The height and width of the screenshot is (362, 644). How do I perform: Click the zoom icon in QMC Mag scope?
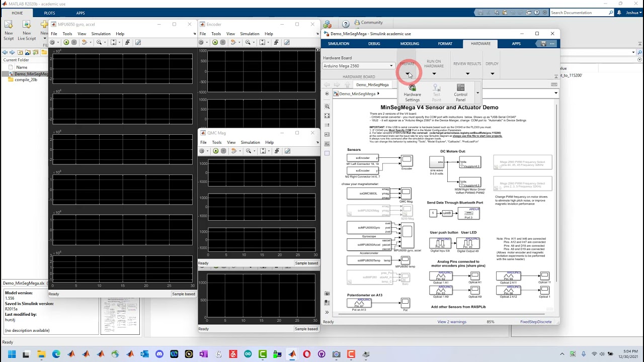[249, 151]
